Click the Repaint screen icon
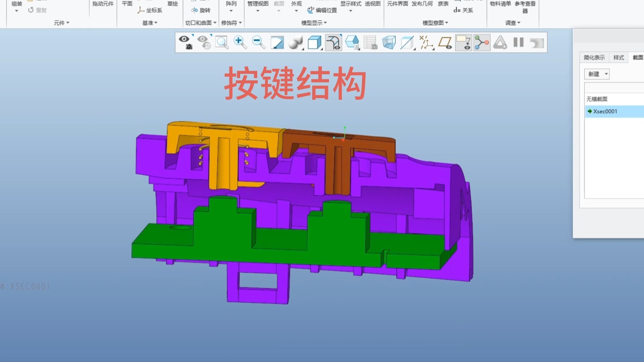 (x=277, y=43)
